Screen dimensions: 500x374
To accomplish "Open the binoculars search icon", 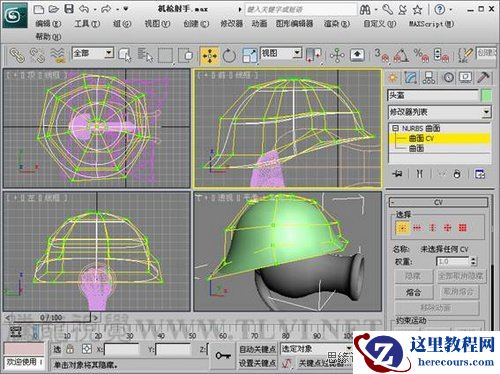I will tap(365, 10).
